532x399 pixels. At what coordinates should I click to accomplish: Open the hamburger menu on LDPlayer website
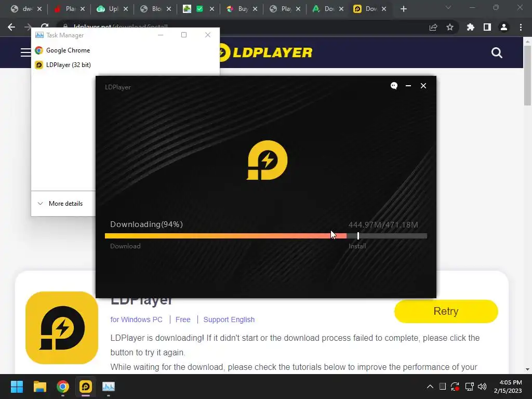pos(26,52)
